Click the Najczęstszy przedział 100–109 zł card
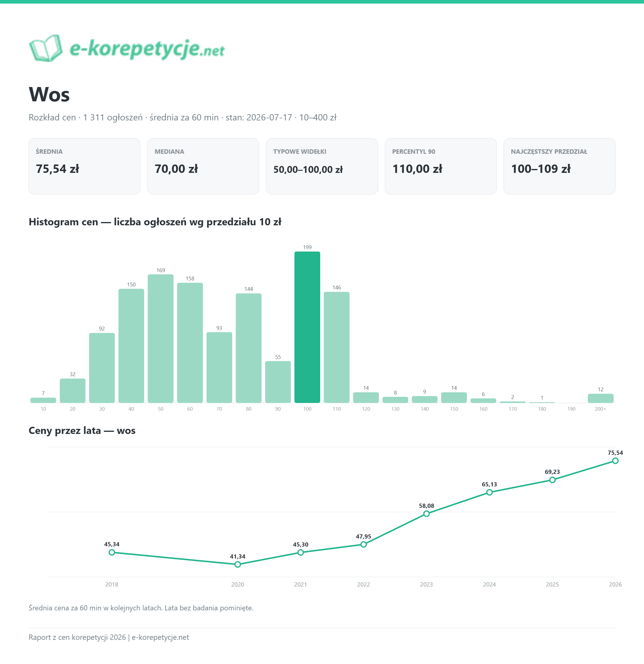Viewport: 644px width, 664px height. pos(559,166)
